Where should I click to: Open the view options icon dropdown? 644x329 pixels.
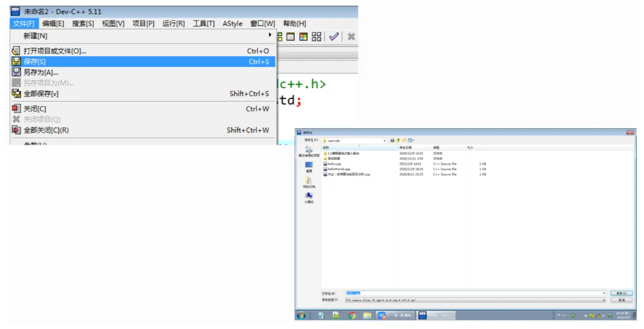(411, 141)
